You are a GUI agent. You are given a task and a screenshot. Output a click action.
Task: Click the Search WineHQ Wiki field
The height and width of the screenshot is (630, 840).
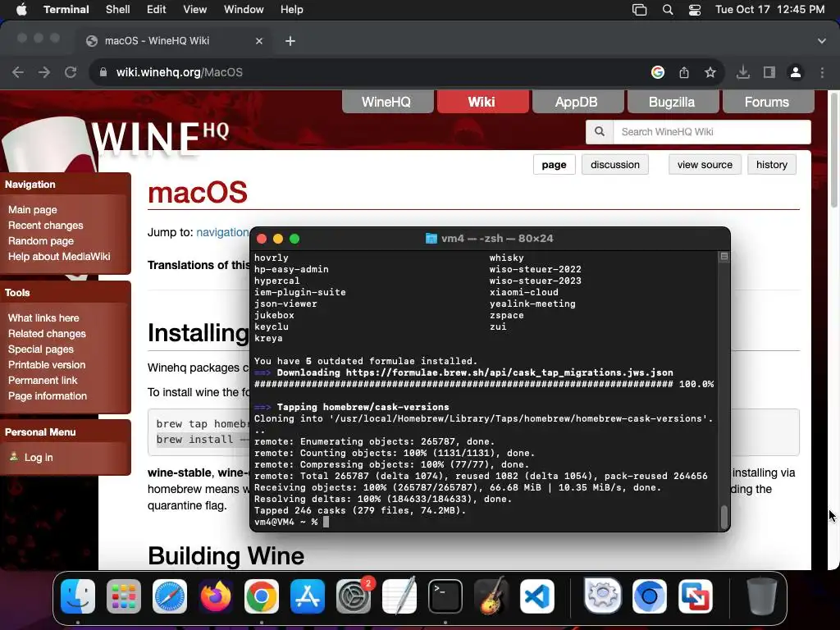[712, 132]
